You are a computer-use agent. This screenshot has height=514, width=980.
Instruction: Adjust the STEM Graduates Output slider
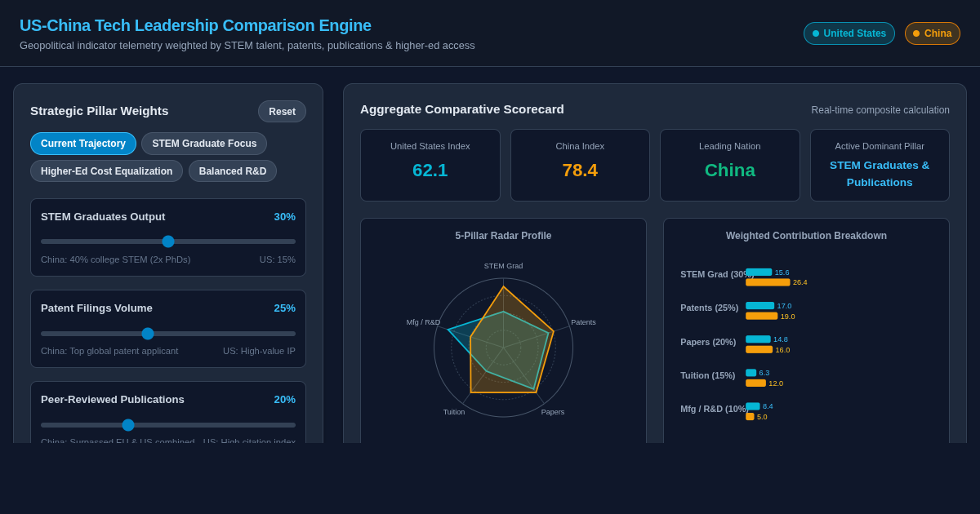(x=168, y=241)
